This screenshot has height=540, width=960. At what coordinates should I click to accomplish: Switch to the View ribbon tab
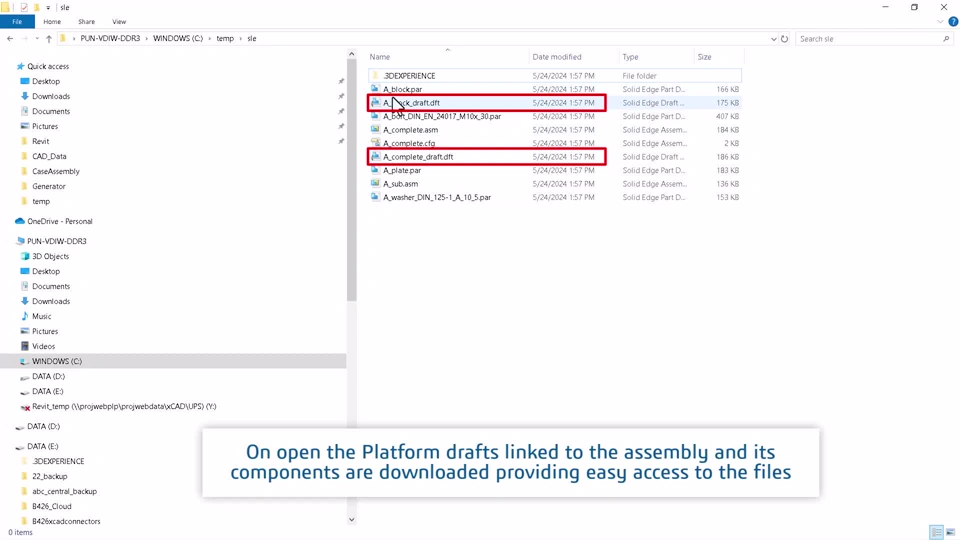tap(119, 21)
